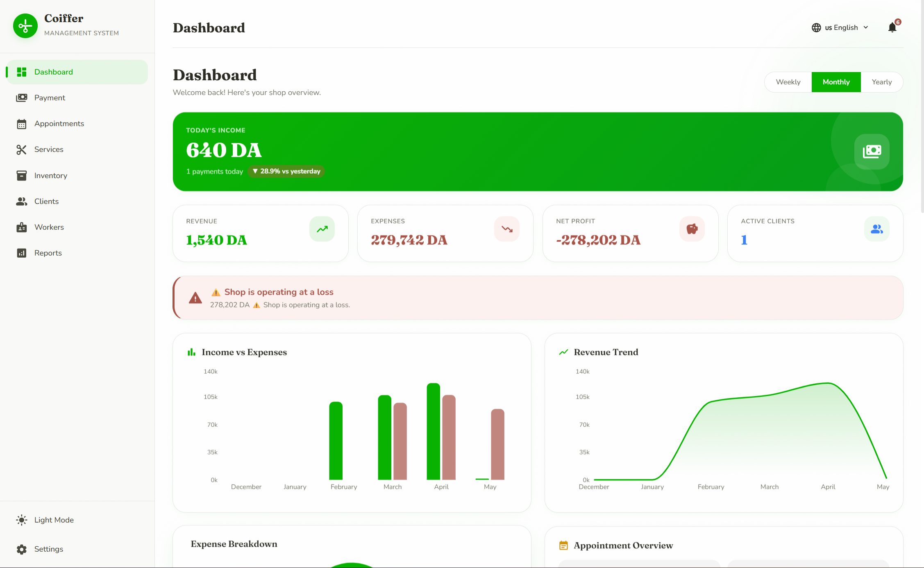This screenshot has width=924, height=568.
Task: Open the English language dropdown
Action: pyautogui.click(x=840, y=27)
